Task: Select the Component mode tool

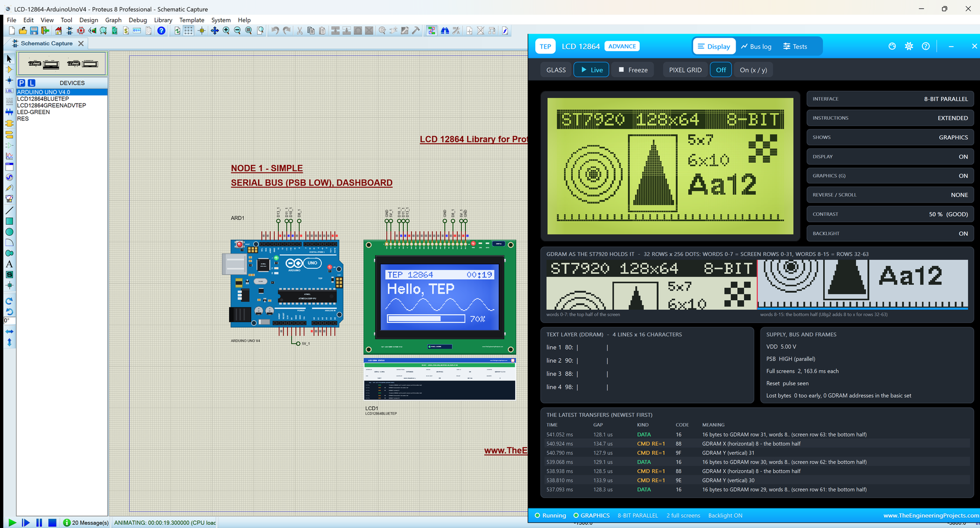Action: [x=9, y=70]
